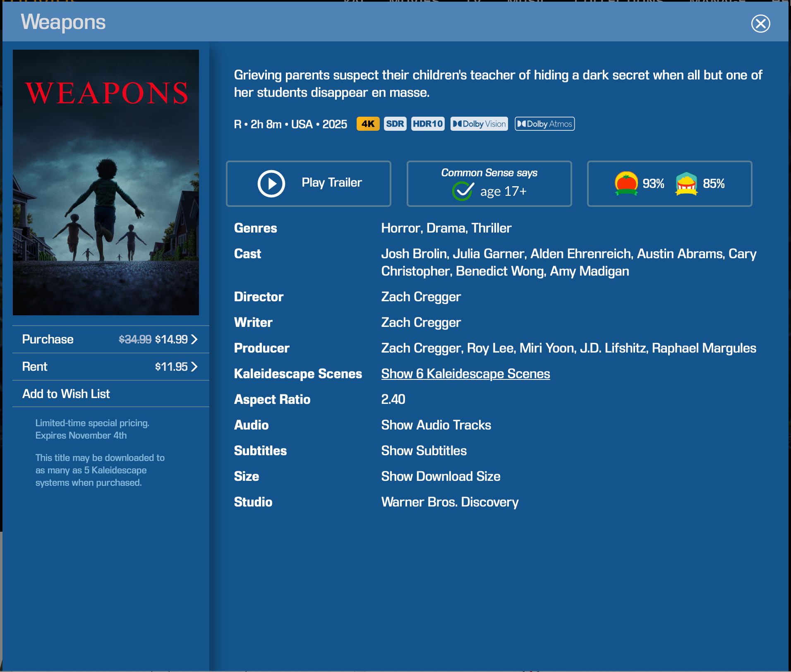Click the Cast label

tap(247, 254)
